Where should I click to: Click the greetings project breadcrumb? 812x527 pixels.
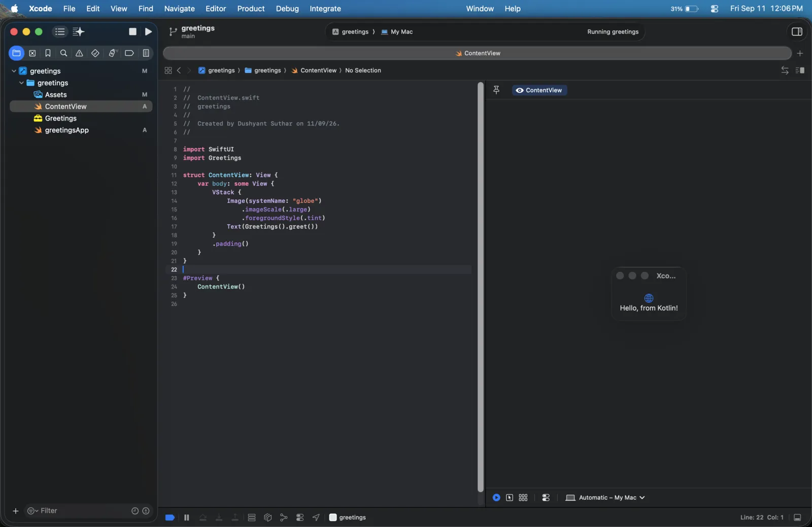tap(217, 71)
